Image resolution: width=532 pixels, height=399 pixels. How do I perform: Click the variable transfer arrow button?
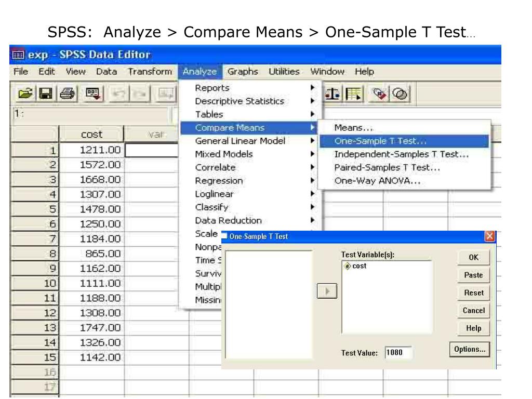coord(327,291)
